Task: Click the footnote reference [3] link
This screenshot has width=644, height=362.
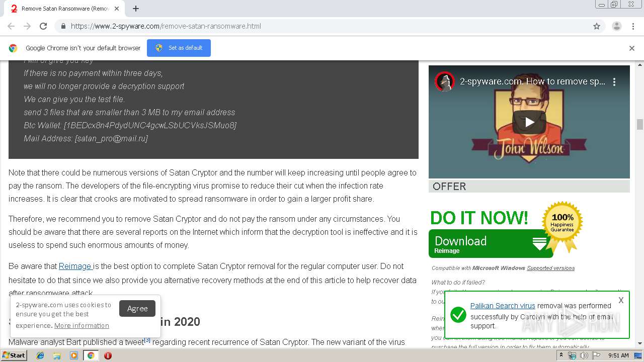Action: [147, 340]
